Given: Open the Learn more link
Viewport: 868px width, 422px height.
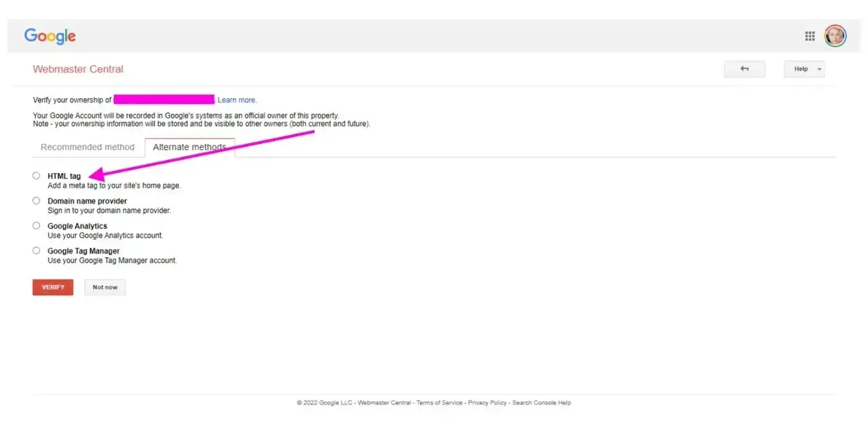Looking at the screenshot, I should tap(237, 100).
